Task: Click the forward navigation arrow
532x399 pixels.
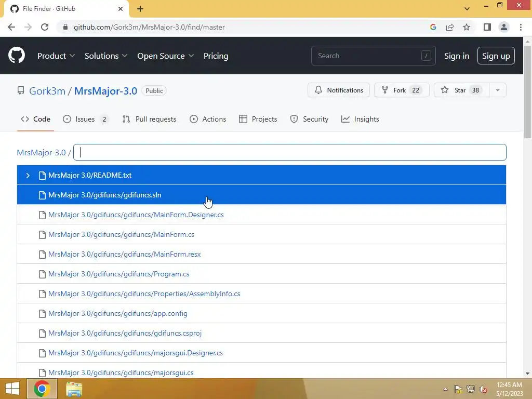Action: (x=28, y=27)
